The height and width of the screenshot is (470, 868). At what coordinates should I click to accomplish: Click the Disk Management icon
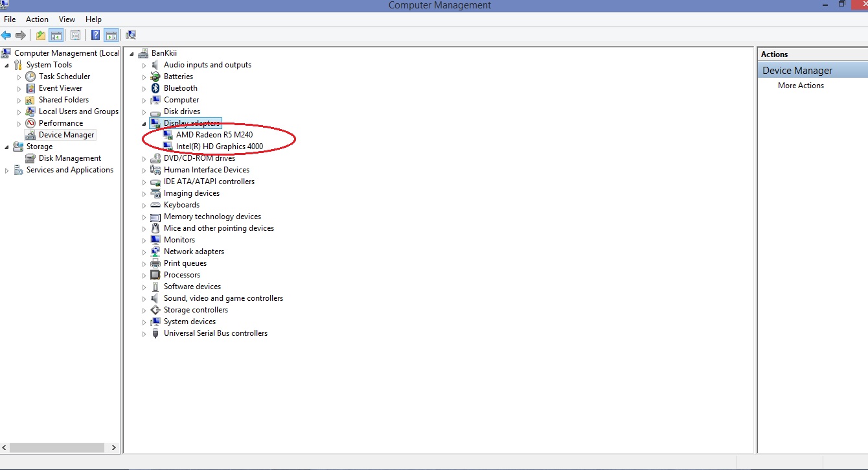(x=30, y=158)
